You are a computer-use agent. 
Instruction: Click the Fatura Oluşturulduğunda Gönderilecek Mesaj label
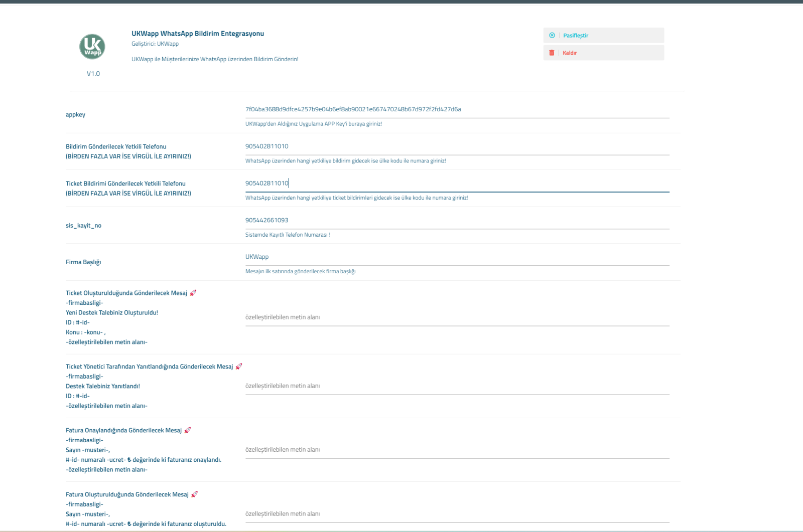click(127, 495)
